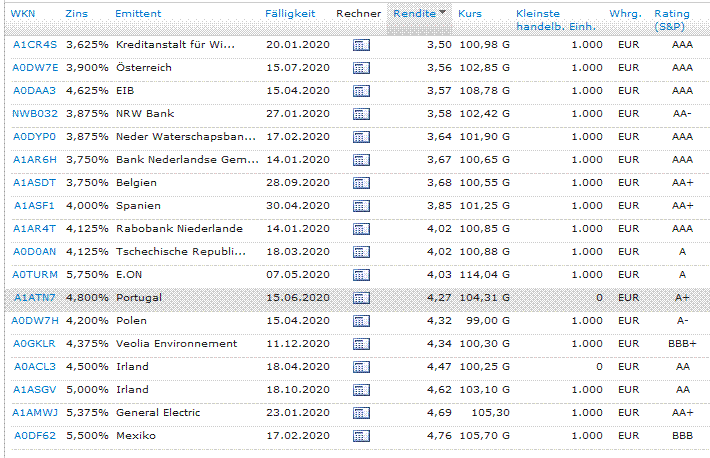Open bond WKN A0D0AN
The image size is (710, 458).
(34, 252)
